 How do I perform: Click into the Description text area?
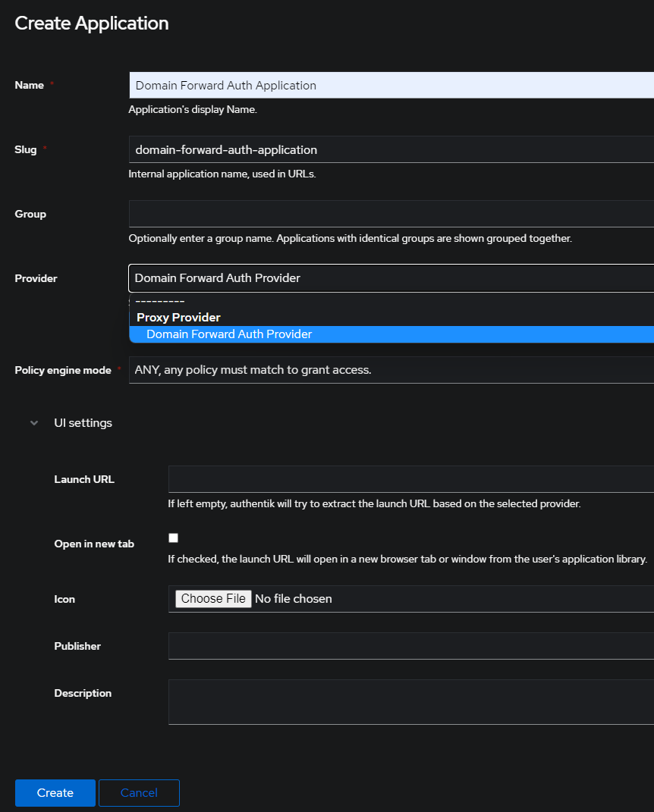[411, 702]
